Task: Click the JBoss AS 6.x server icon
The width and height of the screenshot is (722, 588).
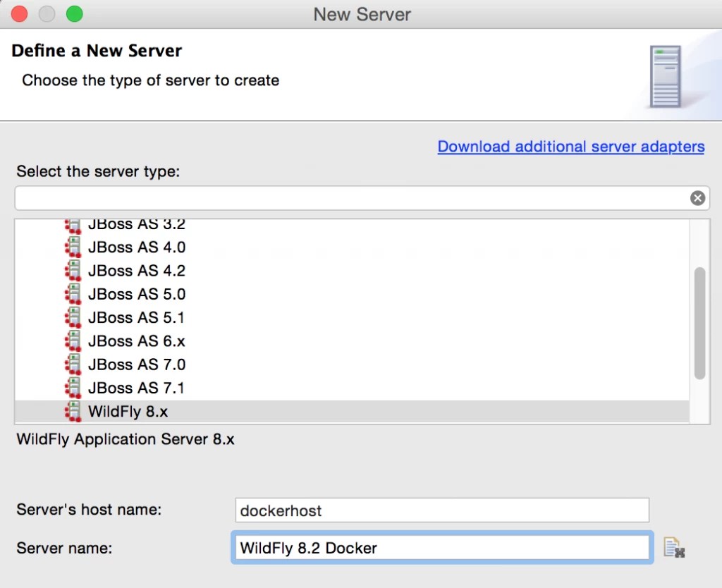Action: coord(74,341)
